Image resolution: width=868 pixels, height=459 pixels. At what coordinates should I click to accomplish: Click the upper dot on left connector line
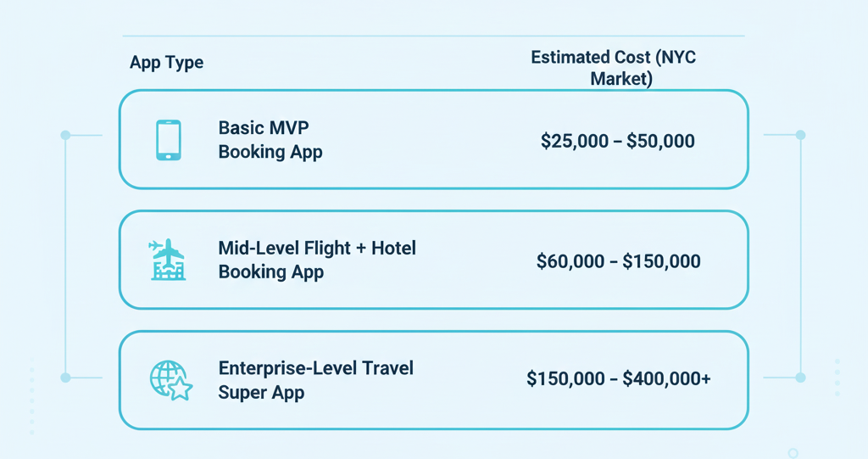pos(65,135)
